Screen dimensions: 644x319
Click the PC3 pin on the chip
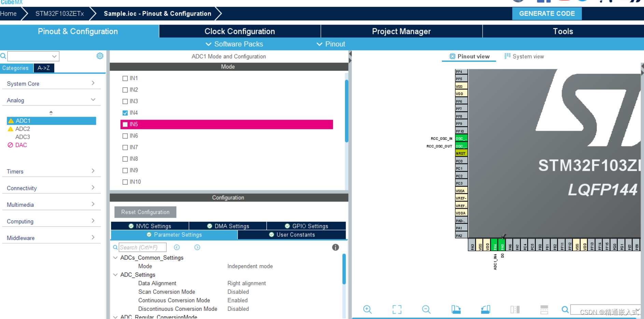click(461, 183)
